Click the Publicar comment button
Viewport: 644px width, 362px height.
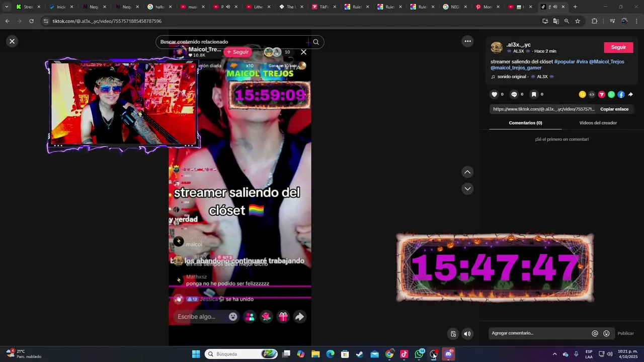[x=625, y=333]
